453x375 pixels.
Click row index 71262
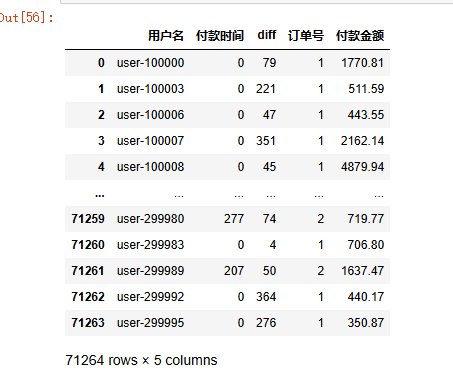pyautogui.click(x=88, y=297)
